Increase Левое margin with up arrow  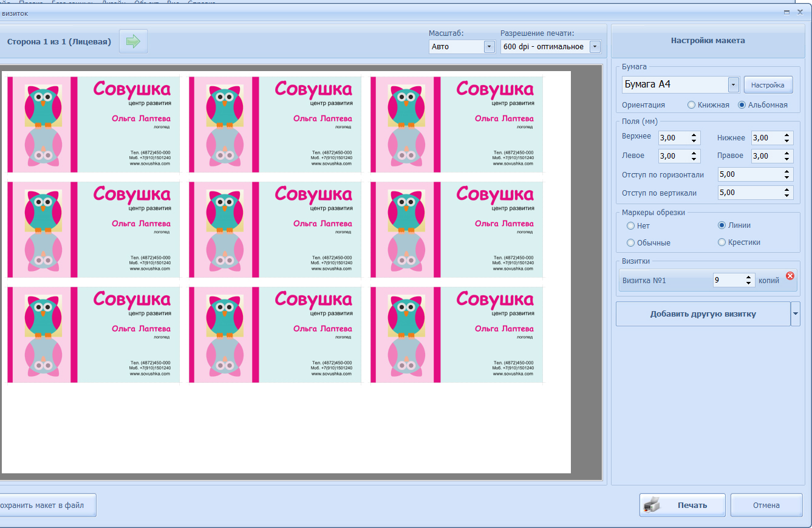(x=695, y=153)
